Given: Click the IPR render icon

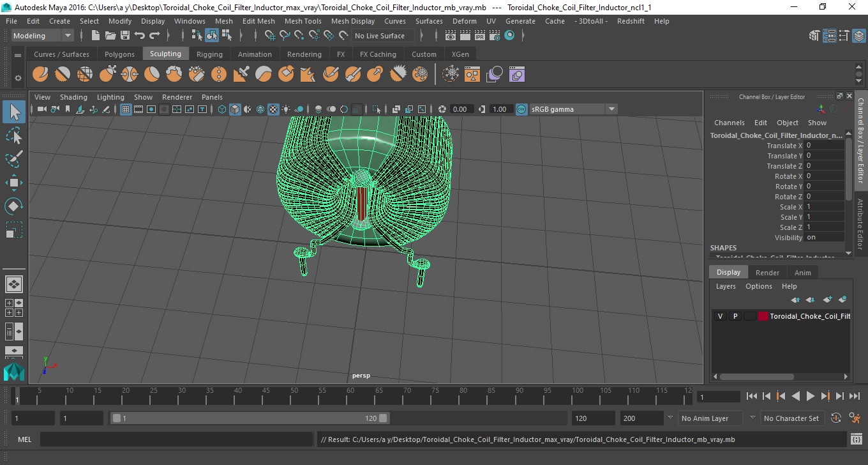Looking at the screenshot, I should coord(479,36).
